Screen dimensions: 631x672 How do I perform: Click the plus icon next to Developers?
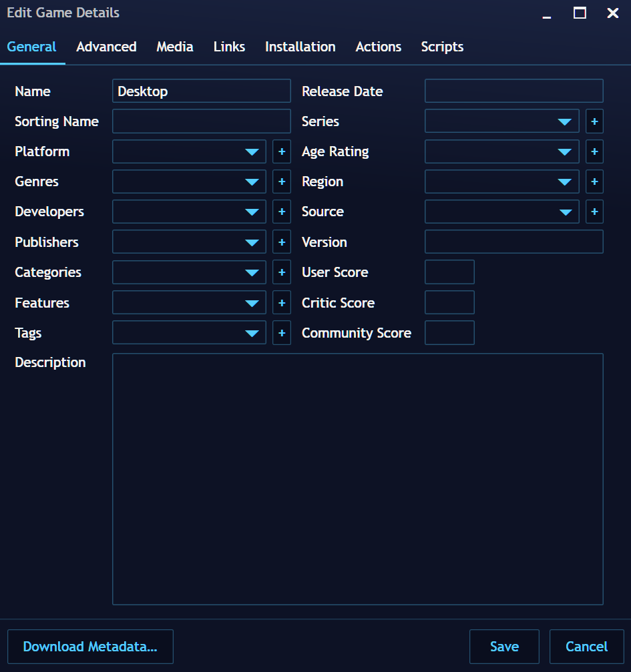tap(281, 212)
